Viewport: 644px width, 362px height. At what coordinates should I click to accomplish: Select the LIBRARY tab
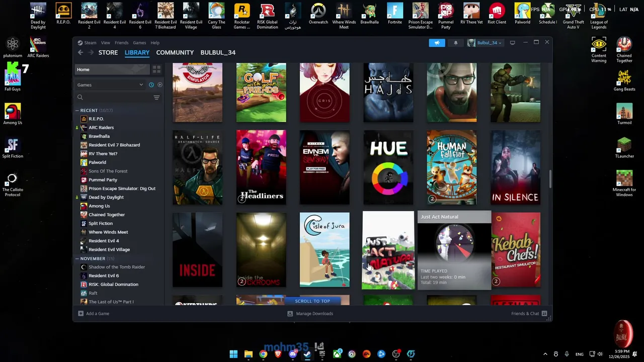click(x=137, y=52)
